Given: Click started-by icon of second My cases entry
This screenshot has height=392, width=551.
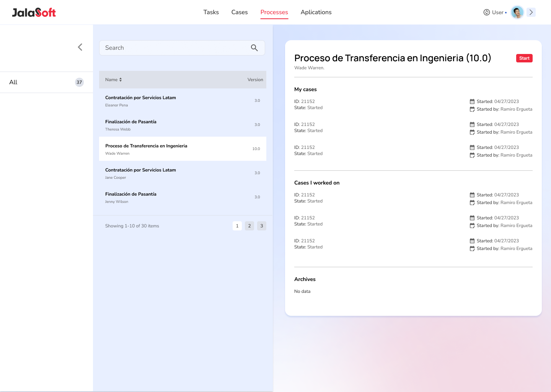Looking at the screenshot, I should click(472, 132).
